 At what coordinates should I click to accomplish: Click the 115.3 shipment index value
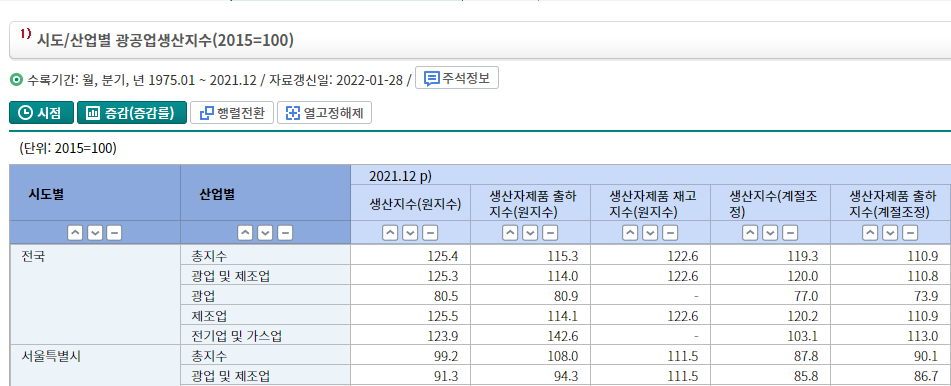[x=564, y=256]
